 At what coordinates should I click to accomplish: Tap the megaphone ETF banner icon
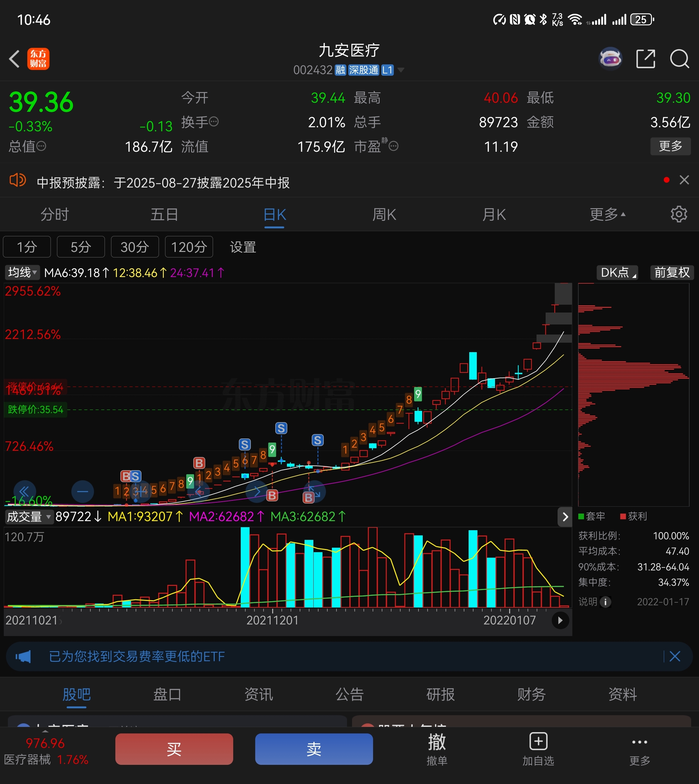[23, 656]
